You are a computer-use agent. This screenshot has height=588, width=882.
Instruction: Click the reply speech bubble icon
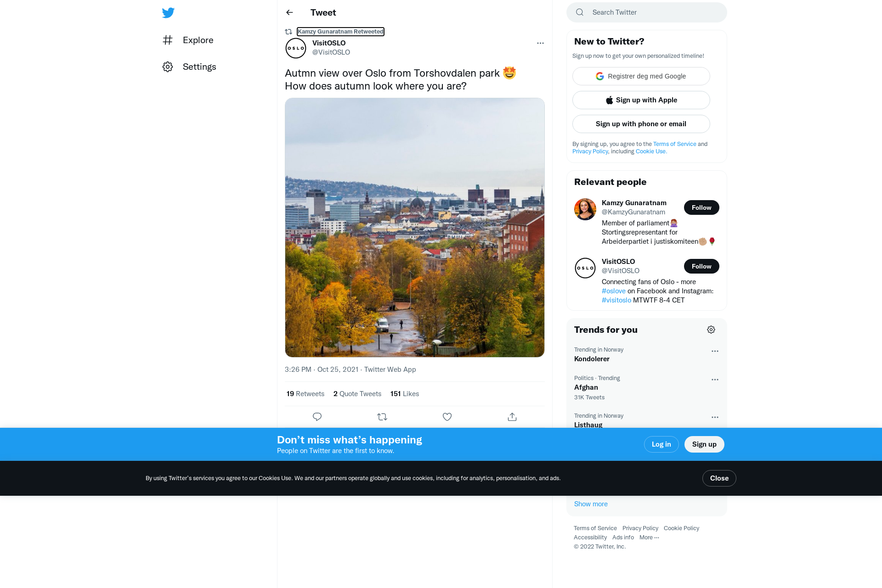(317, 417)
